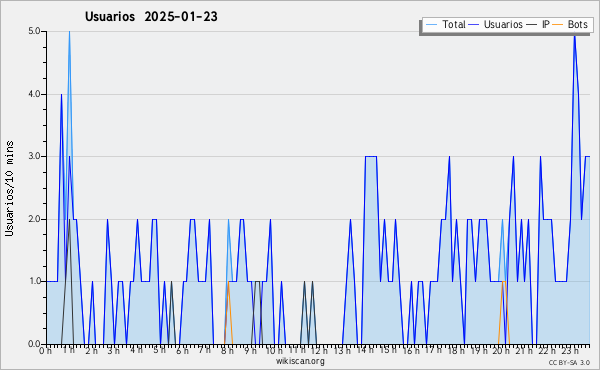Click the '12 h' x-axis label
The image size is (600, 370).
tap(319, 351)
